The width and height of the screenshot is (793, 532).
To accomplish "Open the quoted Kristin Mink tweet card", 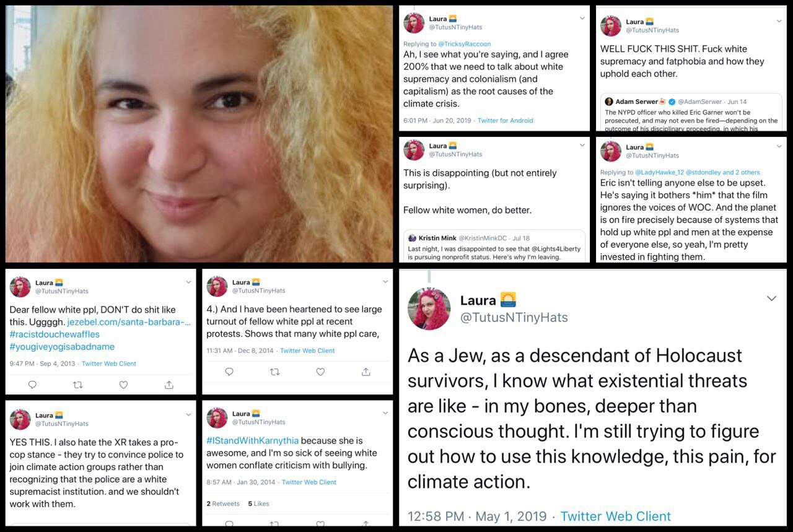I will [x=494, y=245].
